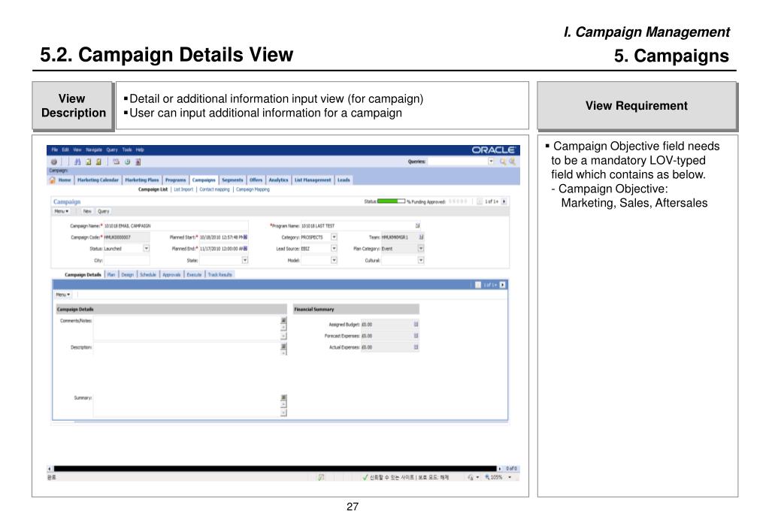The image size is (769, 532).
Task: Switch to the Marketing Calendar tab
Action: point(98,180)
